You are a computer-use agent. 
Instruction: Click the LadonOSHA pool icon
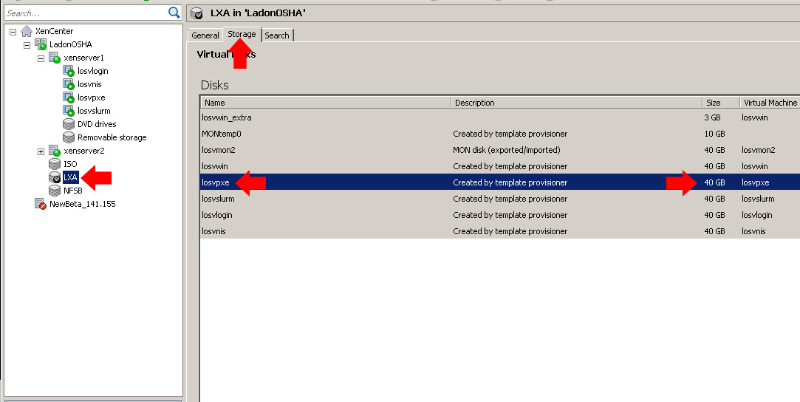click(x=40, y=45)
